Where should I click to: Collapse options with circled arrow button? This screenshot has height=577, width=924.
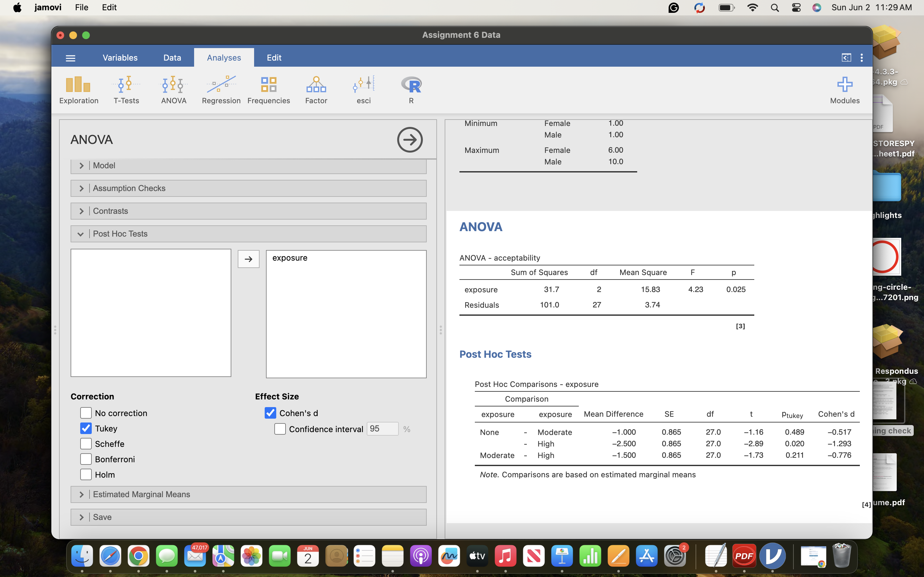click(410, 140)
